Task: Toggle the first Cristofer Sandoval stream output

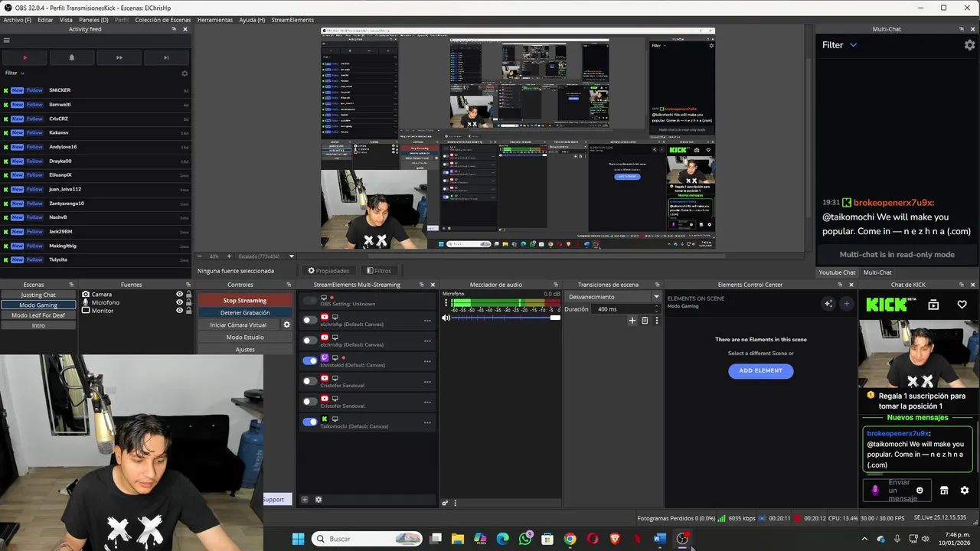Action: pyautogui.click(x=309, y=381)
